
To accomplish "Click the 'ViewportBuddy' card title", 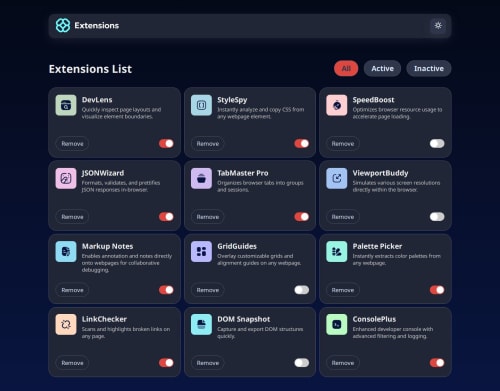I will pyautogui.click(x=380, y=173).
